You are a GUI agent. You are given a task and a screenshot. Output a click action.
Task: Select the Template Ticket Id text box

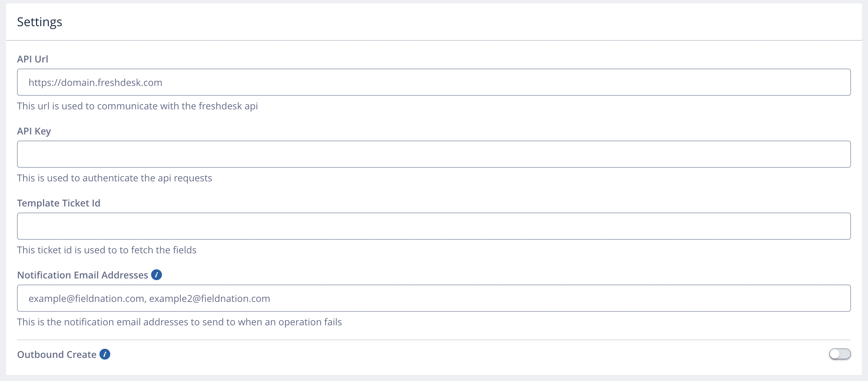(x=434, y=226)
